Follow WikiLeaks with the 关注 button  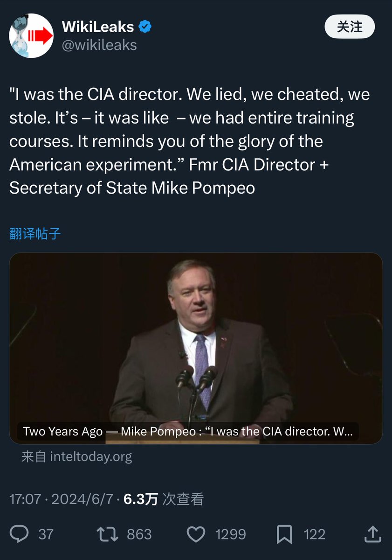[x=350, y=27]
